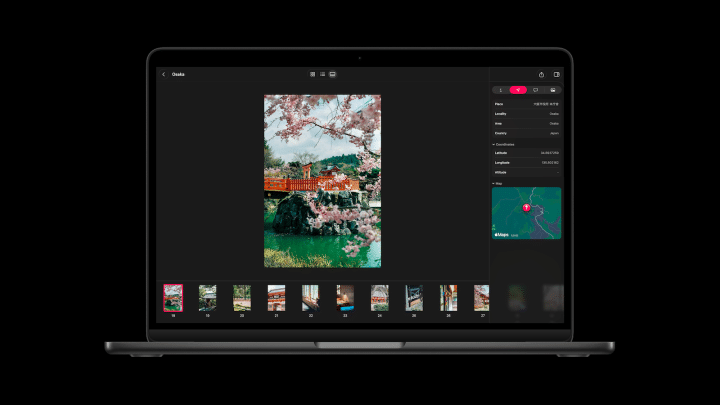Select thumbnail number 21 in filmstrip
The width and height of the screenshot is (720, 405).
pos(276,298)
